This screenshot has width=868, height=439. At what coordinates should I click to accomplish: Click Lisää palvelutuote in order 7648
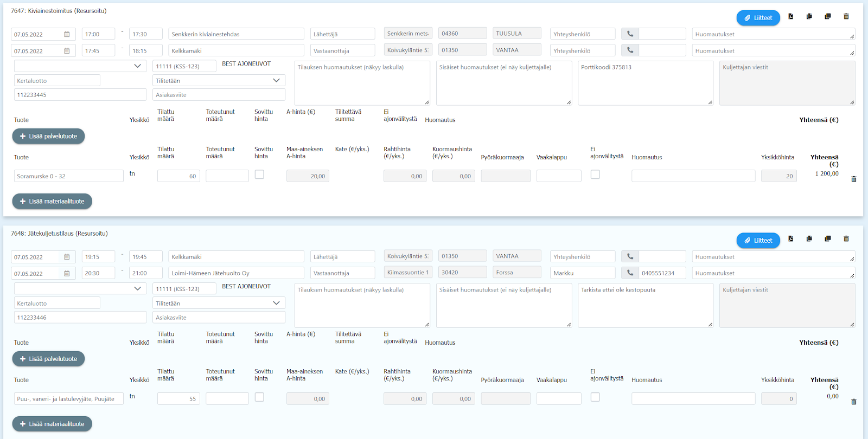(x=48, y=359)
